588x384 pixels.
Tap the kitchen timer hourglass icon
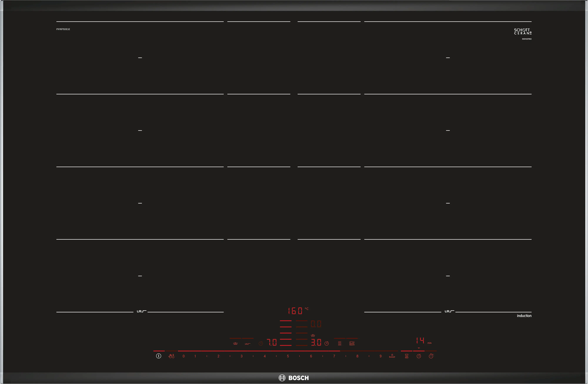[407, 356]
